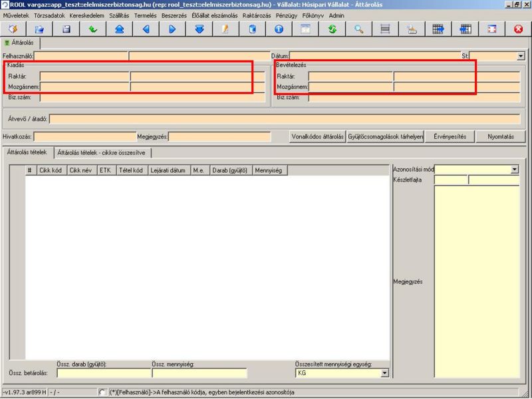
Task: Expand the St. dropdown
Action: [x=521, y=56]
